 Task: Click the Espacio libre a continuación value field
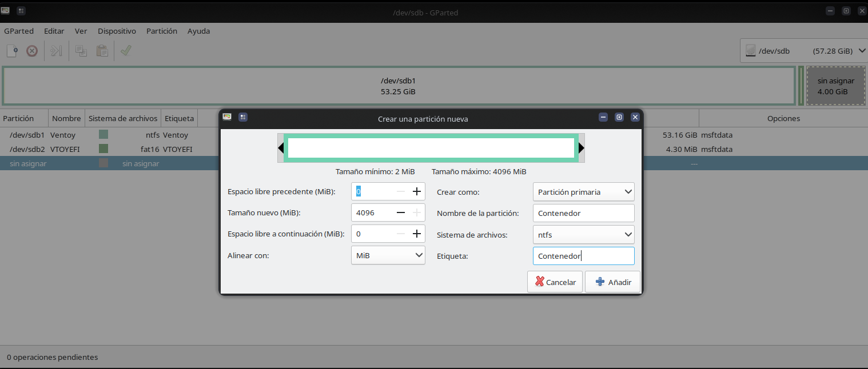tap(372, 234)
